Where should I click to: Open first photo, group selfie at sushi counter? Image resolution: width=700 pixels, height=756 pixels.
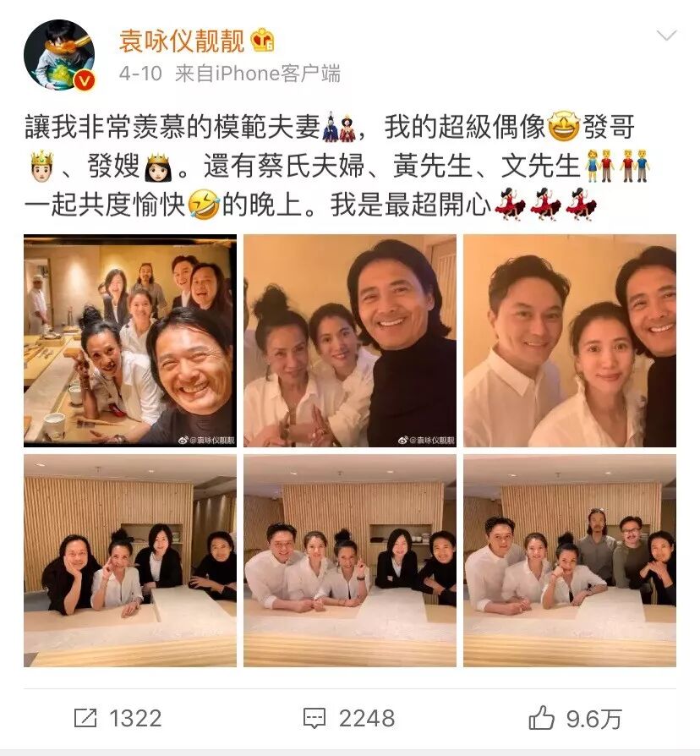pyautogui.click(x=130, y=341)
